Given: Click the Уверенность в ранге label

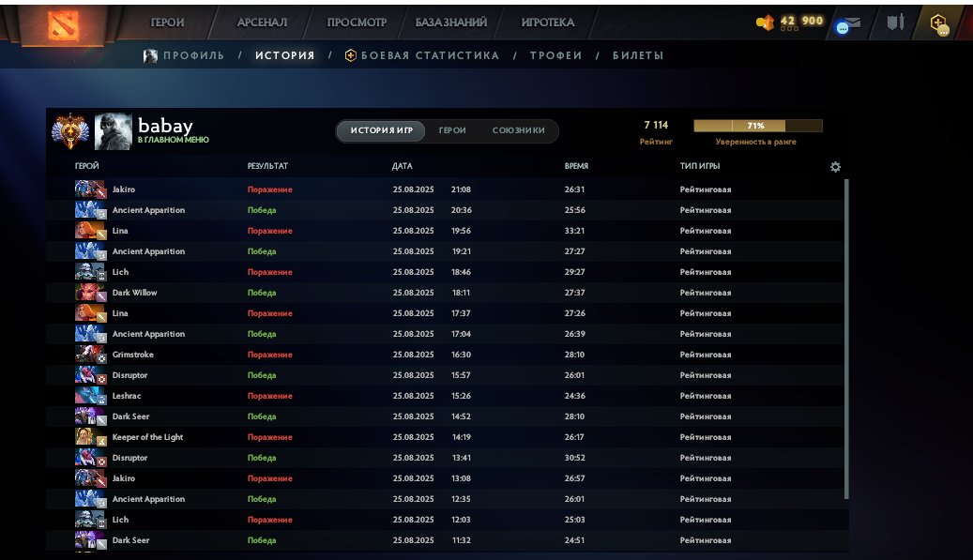Looking at the screenshot, I should coord(756,142).
